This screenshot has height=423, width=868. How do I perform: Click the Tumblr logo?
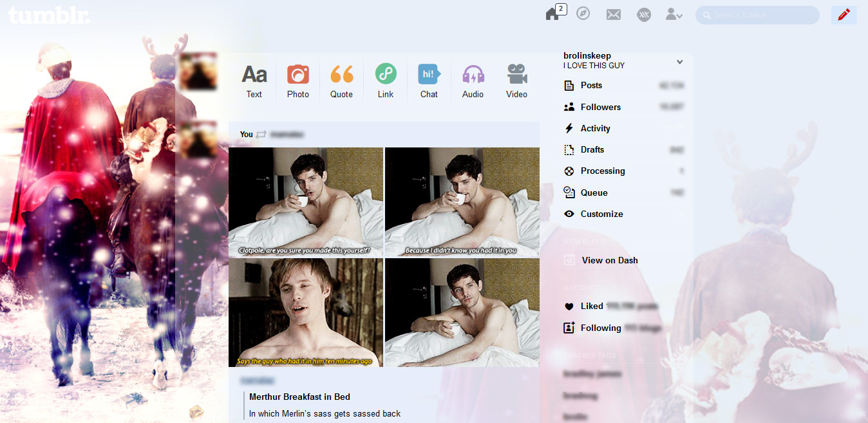[49, 15]
